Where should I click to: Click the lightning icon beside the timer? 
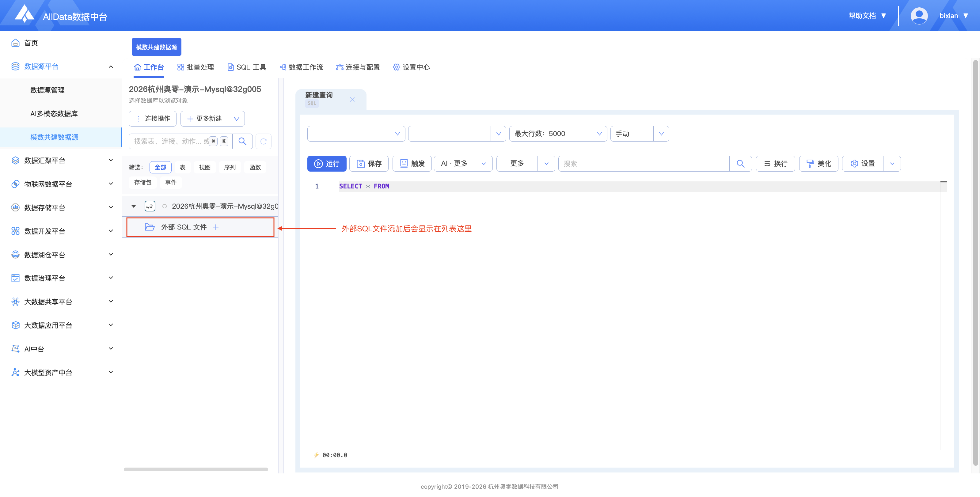[316, 455]
